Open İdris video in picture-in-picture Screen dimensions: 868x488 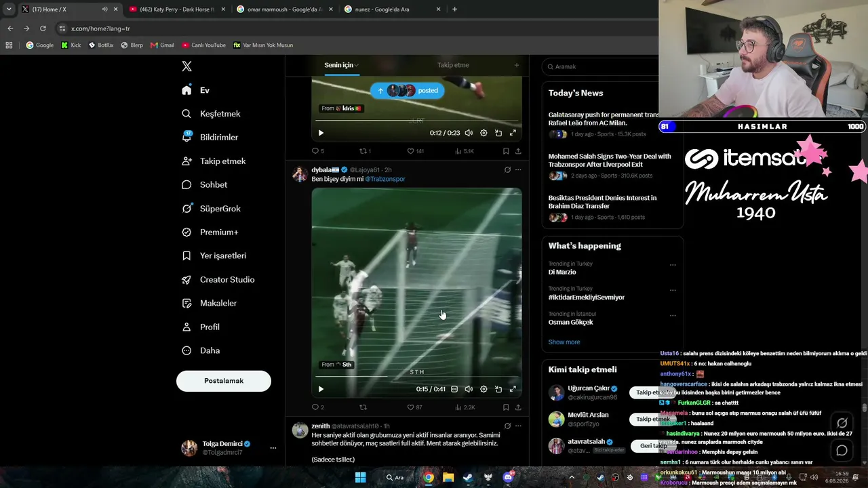[x=498, y=133]
